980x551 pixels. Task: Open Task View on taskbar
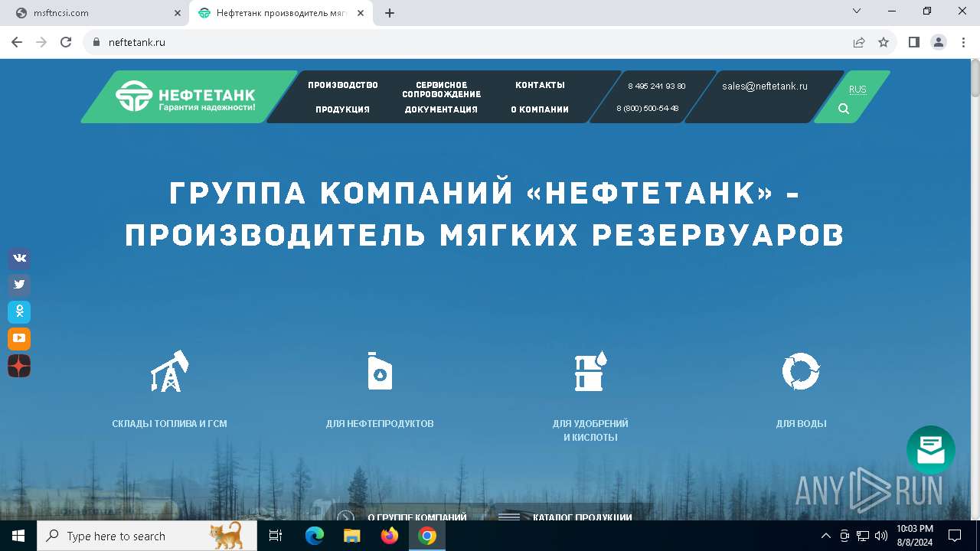tap(276, 536)
